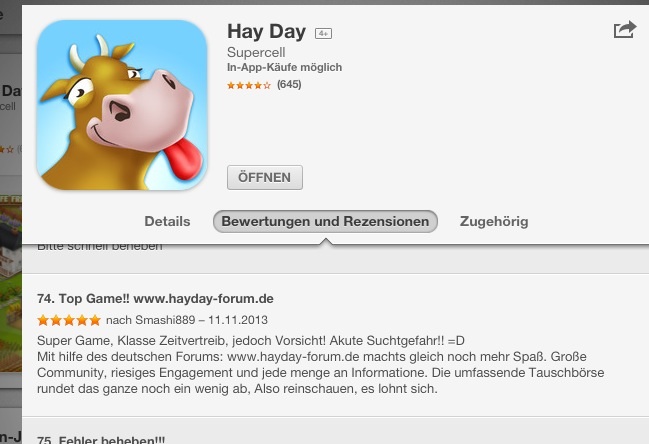649x444 pixels.
Task: Click the review text mentioning hayday-forum.de
Action: tap(320, 365)
